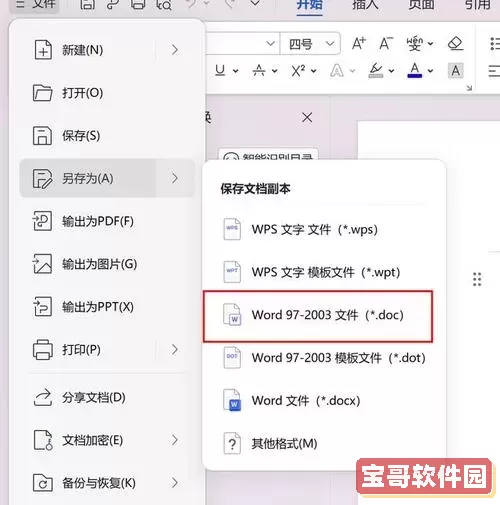Open the font name dropdown arrow

pos(270,44)
